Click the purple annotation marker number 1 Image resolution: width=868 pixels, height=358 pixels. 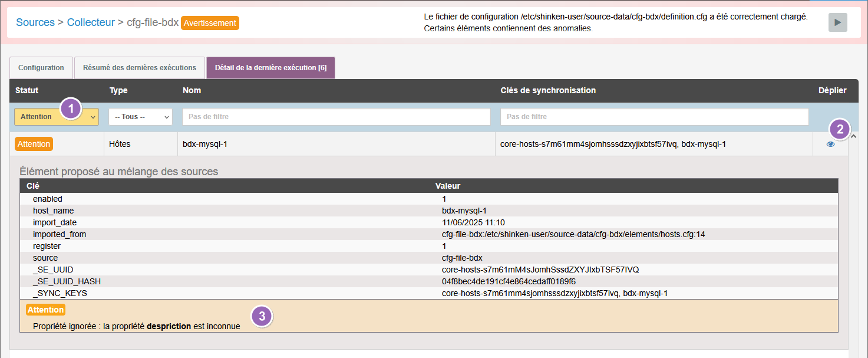tap(71, 109)
